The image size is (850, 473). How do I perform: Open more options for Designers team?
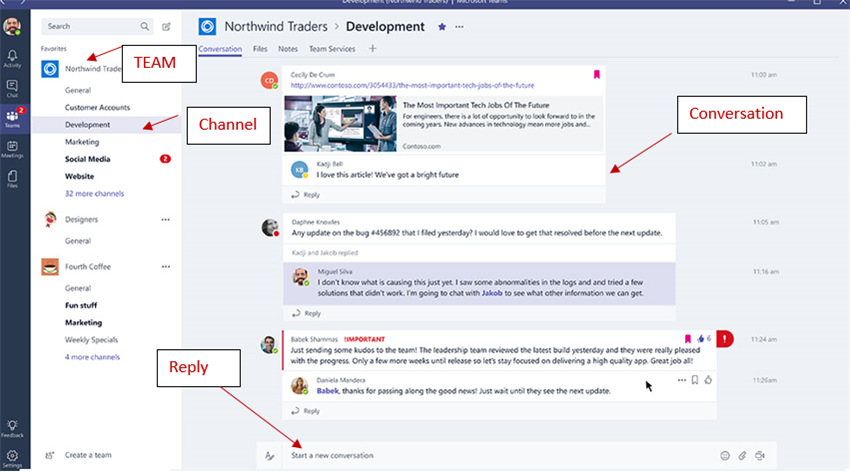[x=165, y=219]
